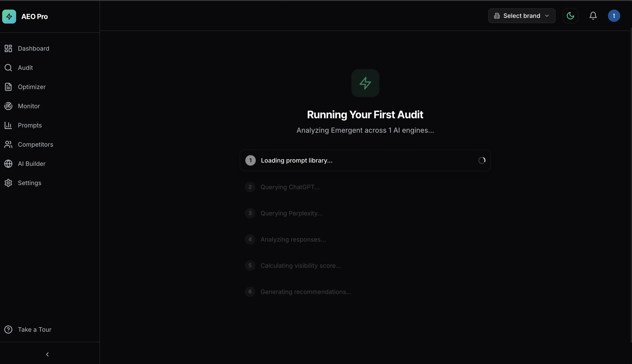Image resolution: width=632 pixels, height=364 pixels.
Task: Click the AI Builder globe icon
Action: (8, 164)
